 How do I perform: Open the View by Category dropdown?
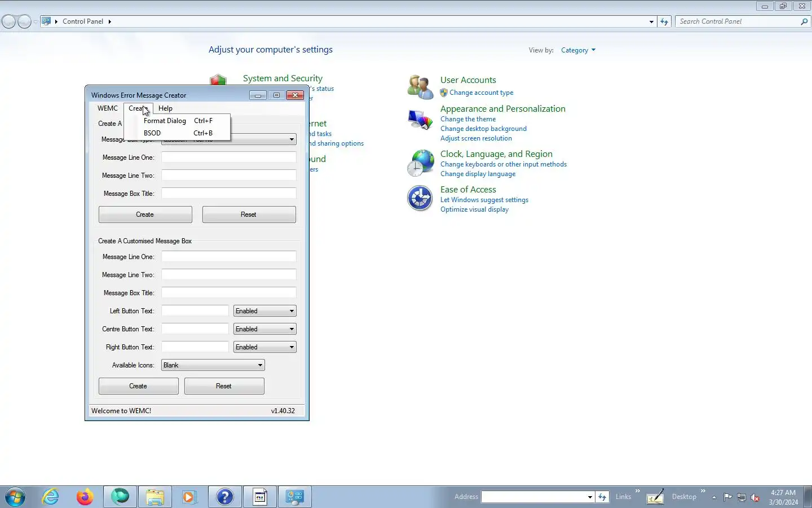coord(578,50)
